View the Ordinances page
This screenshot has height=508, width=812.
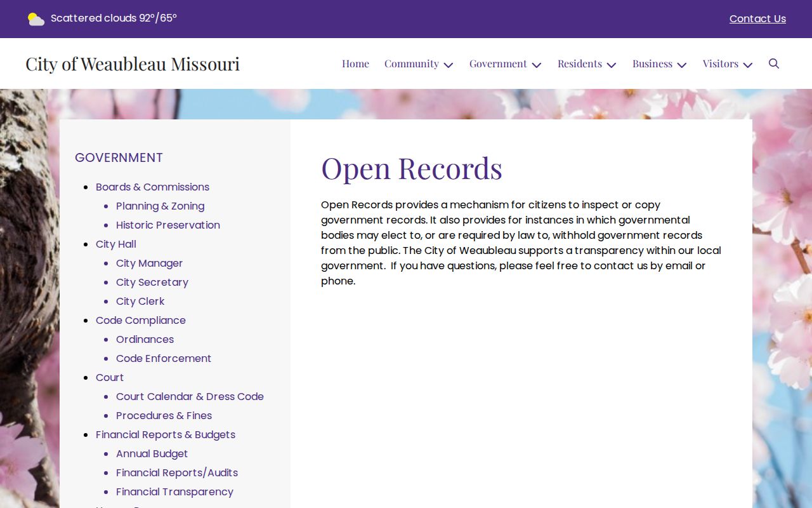pyautogui.click(x=145, y=339)
